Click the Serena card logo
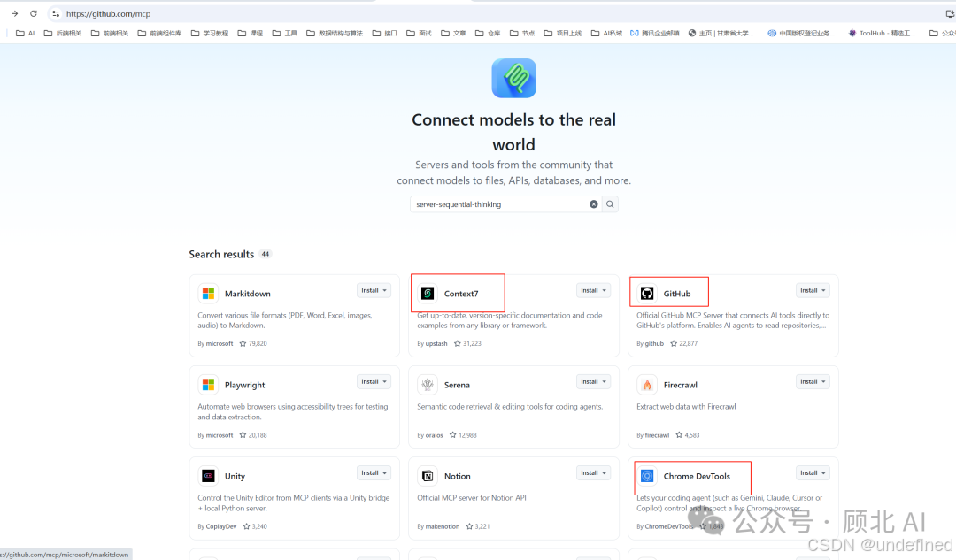The height and width of the screenshot is (560, 956). point(428,385)
